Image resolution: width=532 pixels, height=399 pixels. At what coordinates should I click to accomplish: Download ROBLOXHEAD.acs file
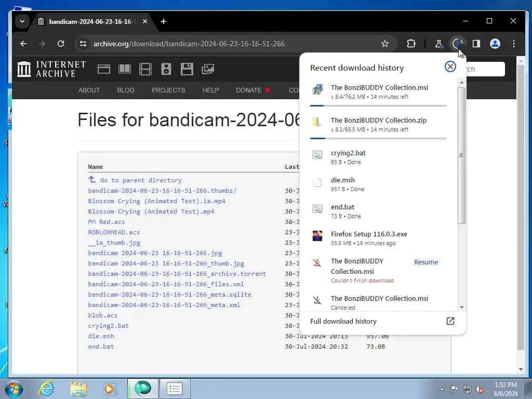coord(114,232)
